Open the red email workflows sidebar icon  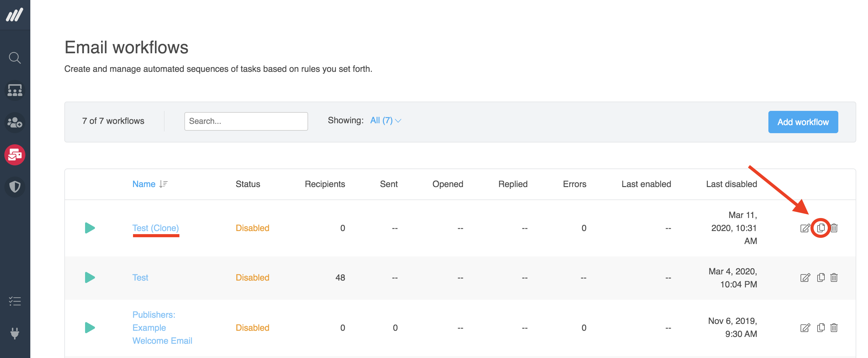click(x=15, y=155)
